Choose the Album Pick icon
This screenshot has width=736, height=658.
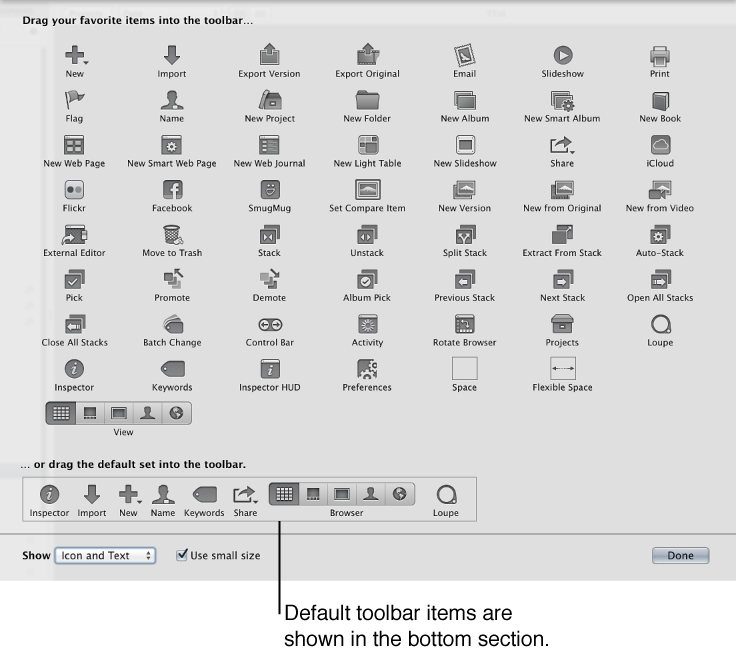[367, 279]
